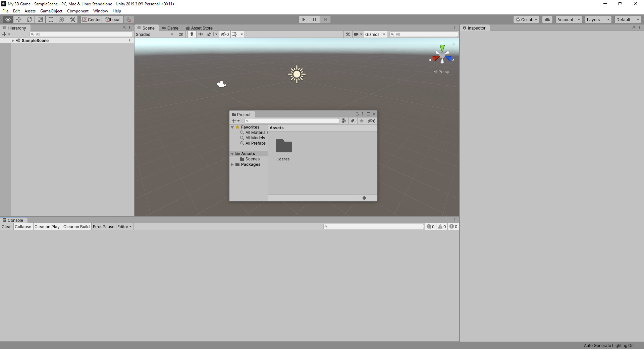644x349 pixels.
Task: Expand the SampleScene in the Hierarchy
Action: tap(13, 41)
